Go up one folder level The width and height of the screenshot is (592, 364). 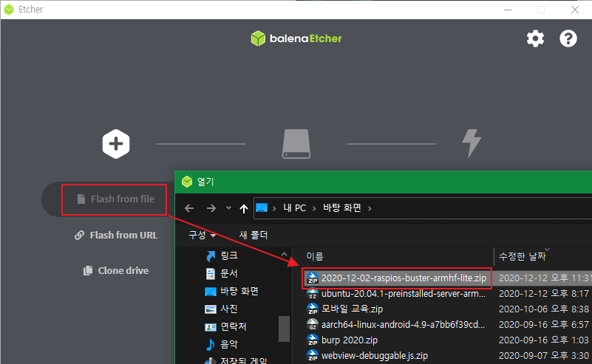(x=244, y=208)
